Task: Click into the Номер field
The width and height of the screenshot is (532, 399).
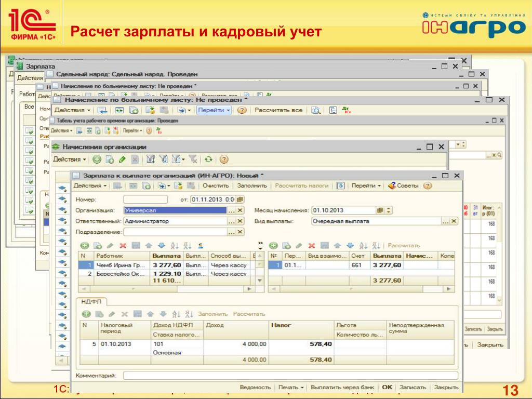Action: coord(145,199)
